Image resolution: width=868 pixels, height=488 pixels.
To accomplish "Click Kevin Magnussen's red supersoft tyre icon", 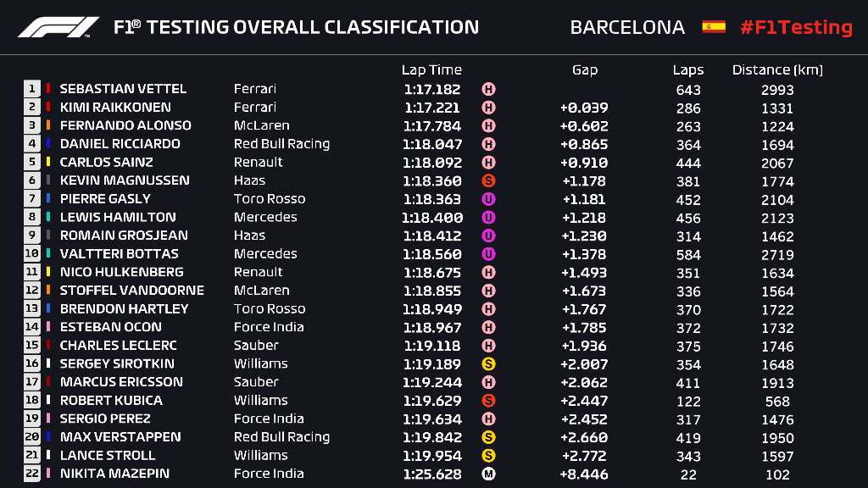I will pos(488,180).
